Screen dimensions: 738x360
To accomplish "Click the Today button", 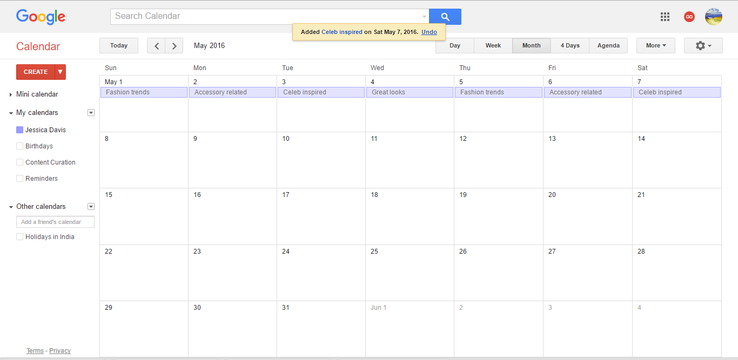I will (119, 46).
